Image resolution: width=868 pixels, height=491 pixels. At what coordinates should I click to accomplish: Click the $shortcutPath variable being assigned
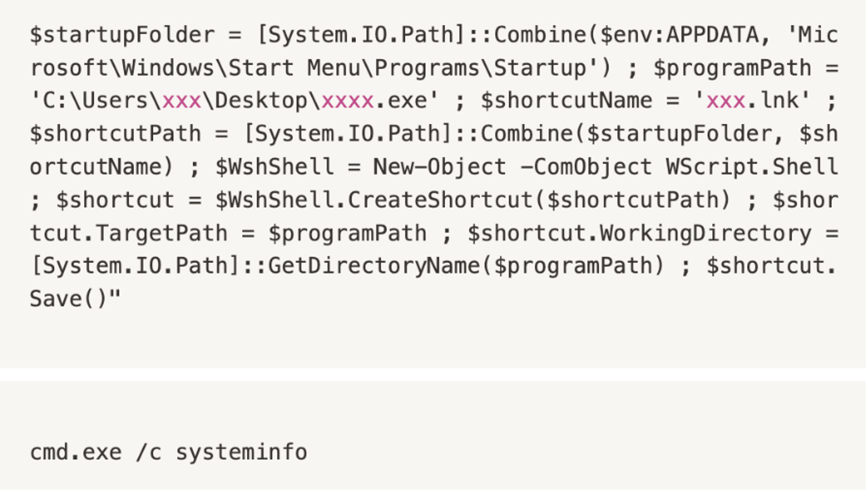click(x=116, y=134)
